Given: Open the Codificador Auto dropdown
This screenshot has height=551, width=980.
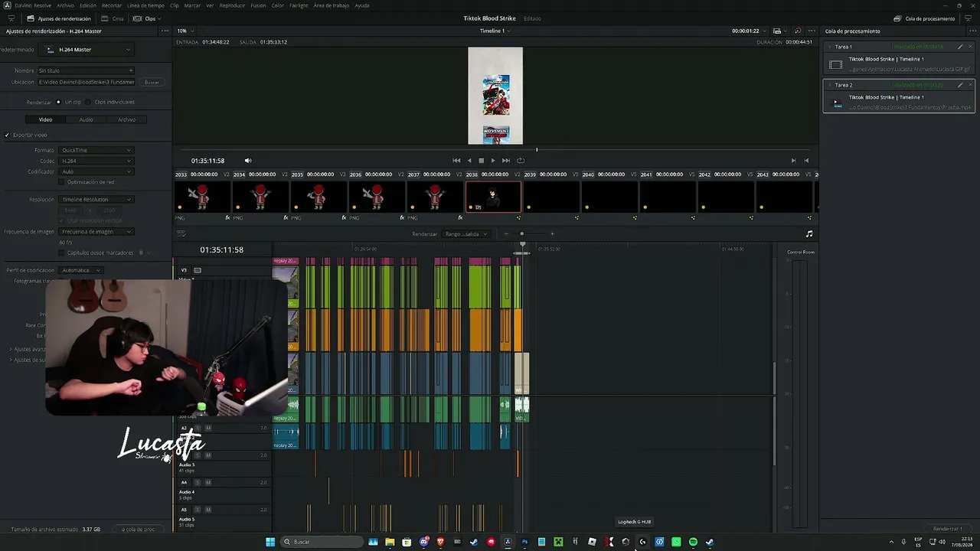Looking at the screenshot, I should [x=96, y=171].
